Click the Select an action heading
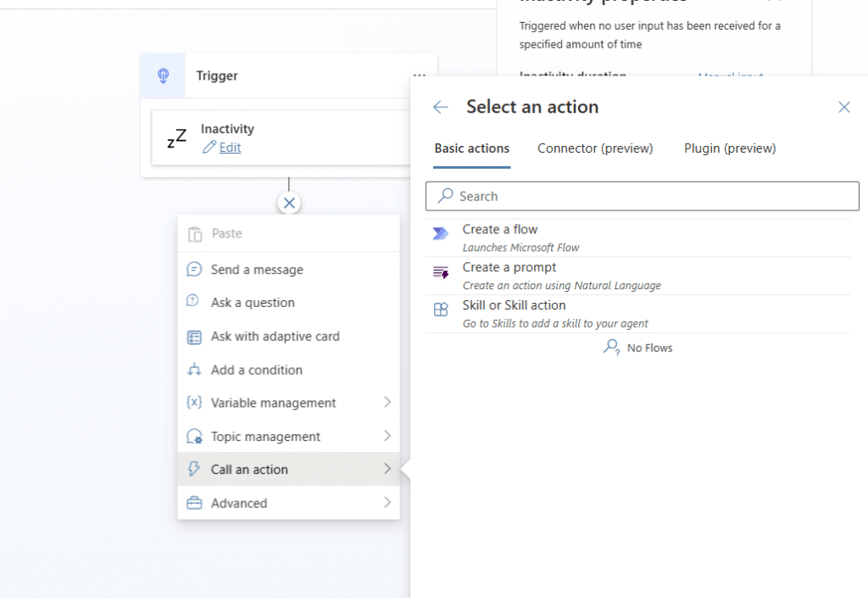The width and height of the screenshot is (868, 598). (x=532, y=107)
